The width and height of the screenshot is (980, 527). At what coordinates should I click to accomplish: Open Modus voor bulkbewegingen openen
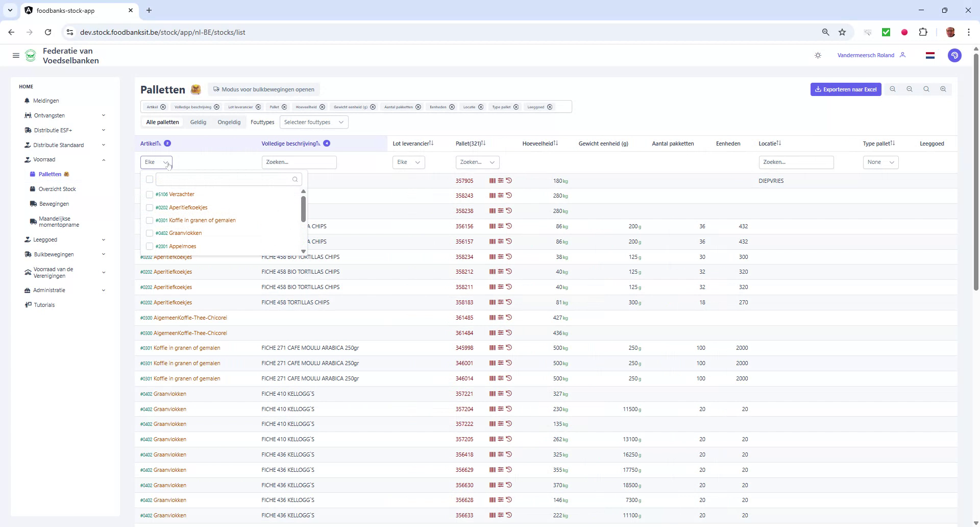point(264,89)
